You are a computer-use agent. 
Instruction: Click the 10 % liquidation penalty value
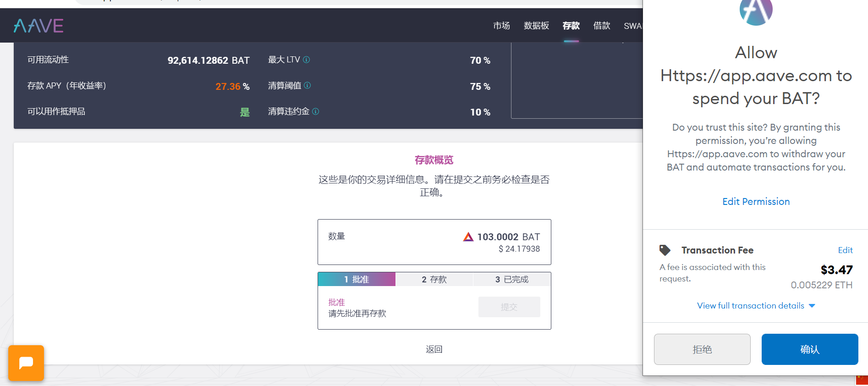point(480,112)
